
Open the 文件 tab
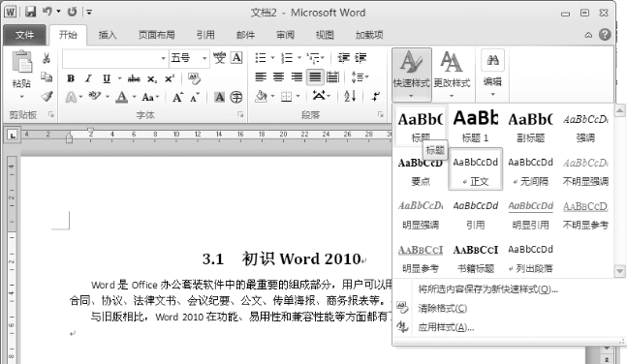[25, 35]
